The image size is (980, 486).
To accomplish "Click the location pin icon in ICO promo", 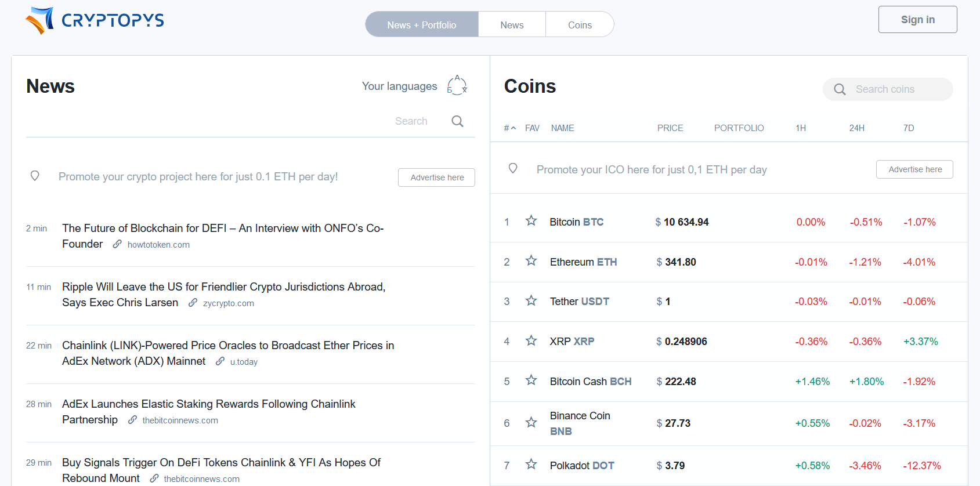I will pyautogui.click(x=513, y=168).
